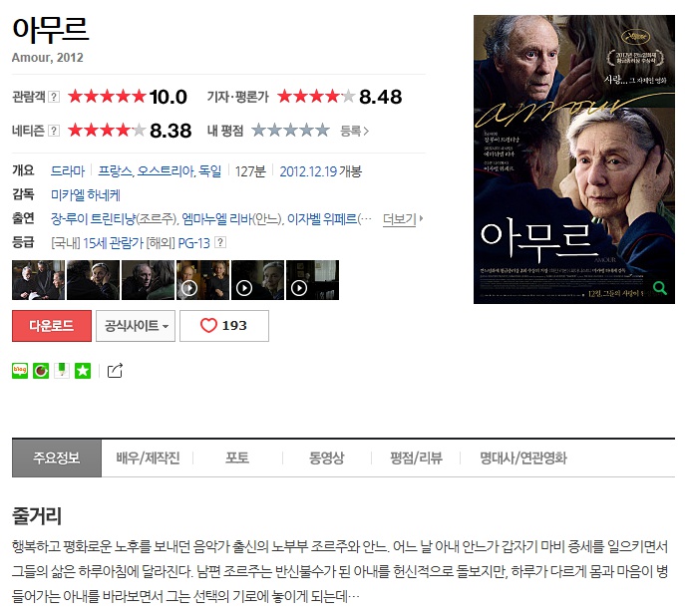Add to bookmarks with green star icon
This screenshot has height=616, width=685.
83,371
